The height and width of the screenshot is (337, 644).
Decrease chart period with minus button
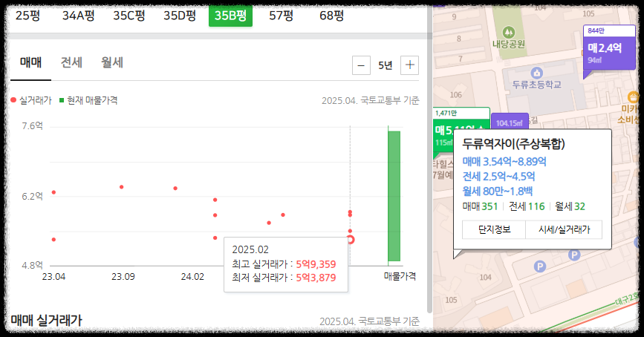click(x=361, y=65)
